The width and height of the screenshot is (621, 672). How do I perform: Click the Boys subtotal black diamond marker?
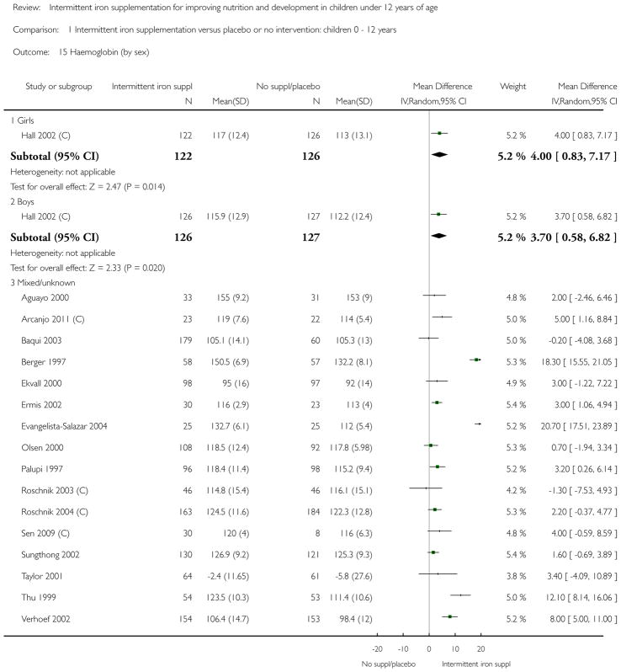coord(439,236)
